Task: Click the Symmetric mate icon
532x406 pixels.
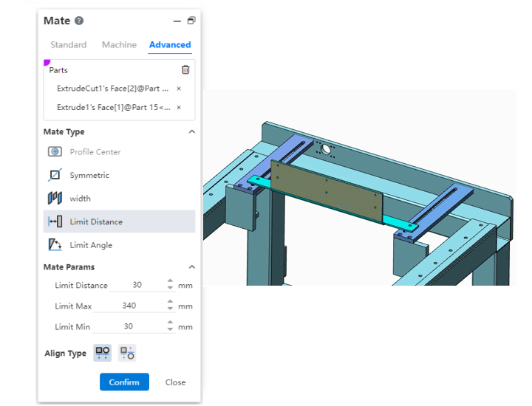Action: click(x=55, y=175)
